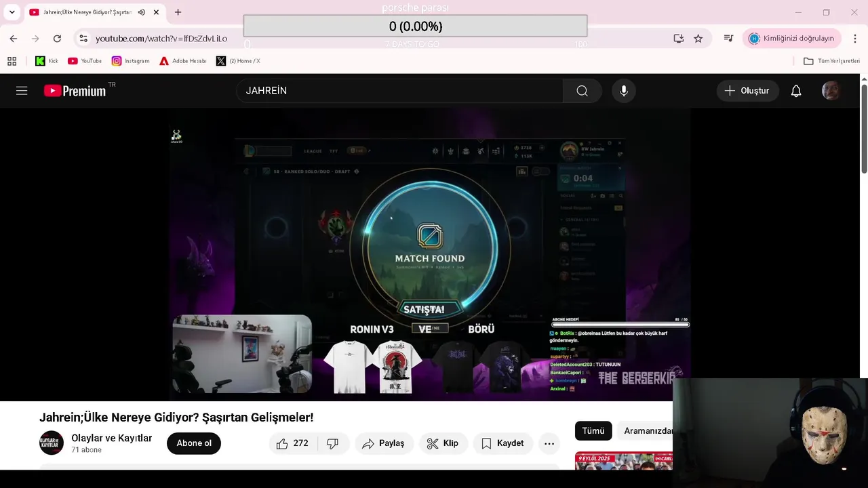This screenshot has height=488, width=868.
Task: Run search with magnifier button
Action: pyautogui.click(x=583, y=91)
